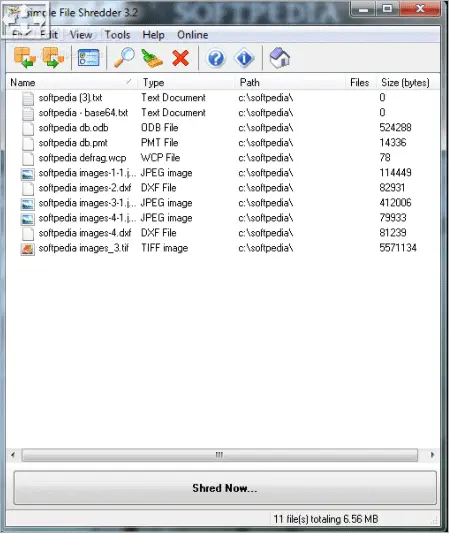Image resolution: width=449 pixels, height=533 pixels.
Task: Click the file icon of softpedia images-4.dxf
Action: pyautogui.click(x=28, y=233)
